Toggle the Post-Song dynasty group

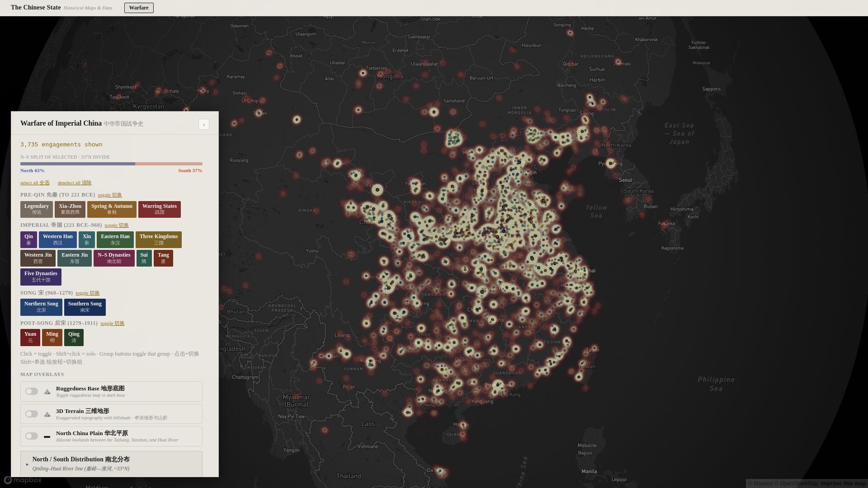pos(112,324)
